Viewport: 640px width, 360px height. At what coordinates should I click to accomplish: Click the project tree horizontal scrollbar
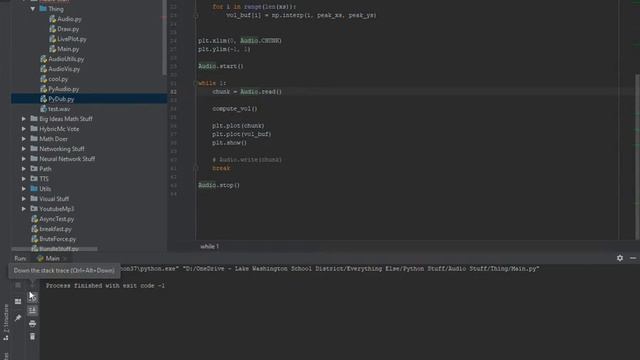[54, 249]
